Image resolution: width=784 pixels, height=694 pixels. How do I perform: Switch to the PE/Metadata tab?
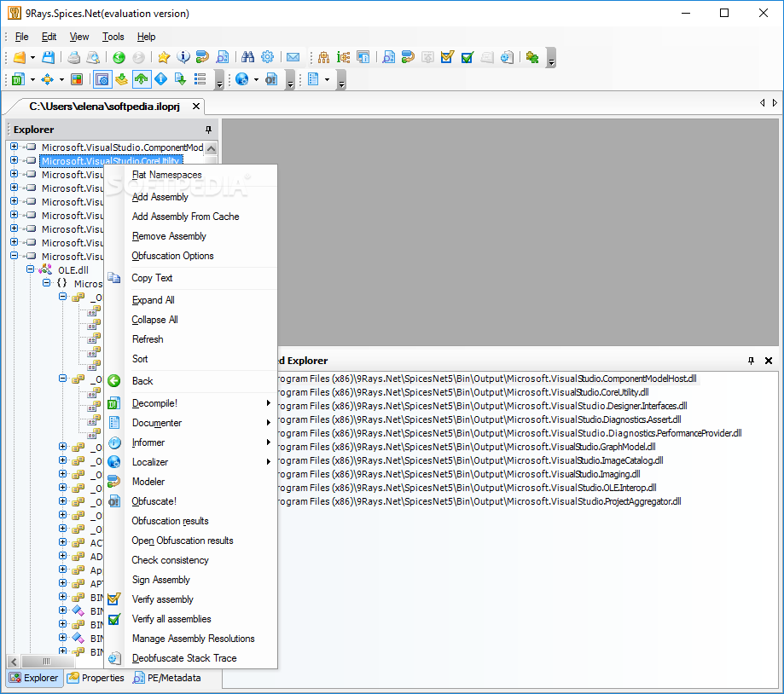pos(167,678)
